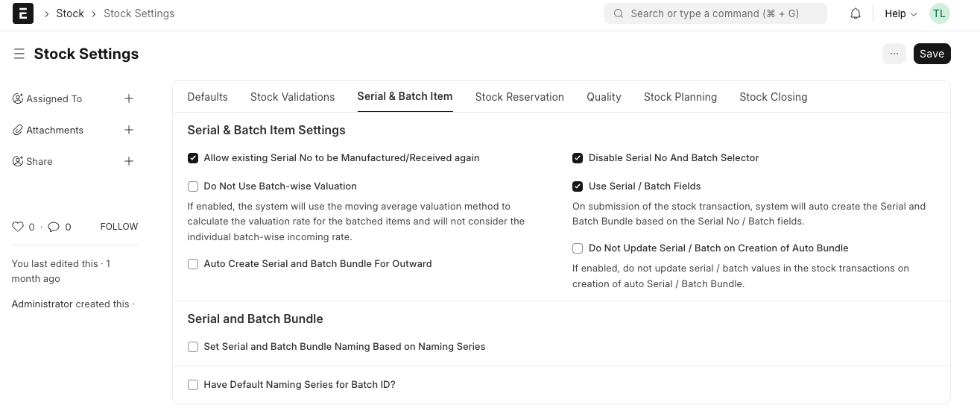The height and width of the screenshot is (411, 980).
Task: Switch to the Stock Validations tab
Action: point(292,97)
